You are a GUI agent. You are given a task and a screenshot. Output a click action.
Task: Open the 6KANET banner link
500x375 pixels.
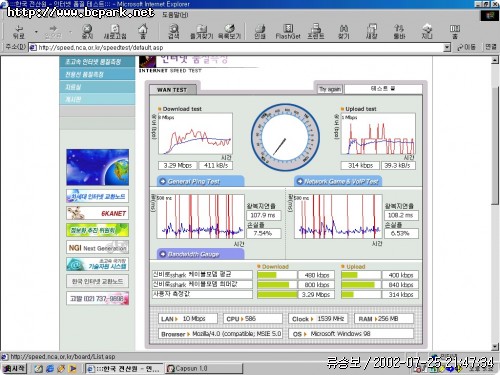pyautogui.click(x=97, y=213)
